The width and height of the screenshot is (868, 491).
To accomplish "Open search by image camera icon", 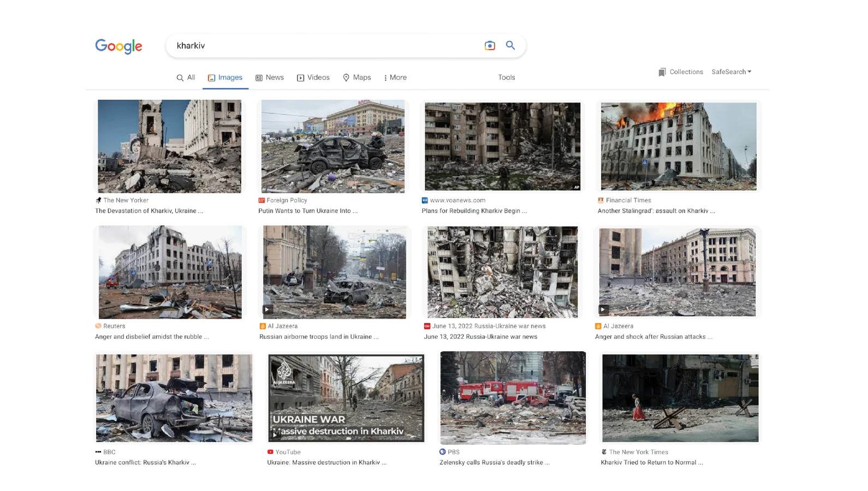I will coord(490,46).
